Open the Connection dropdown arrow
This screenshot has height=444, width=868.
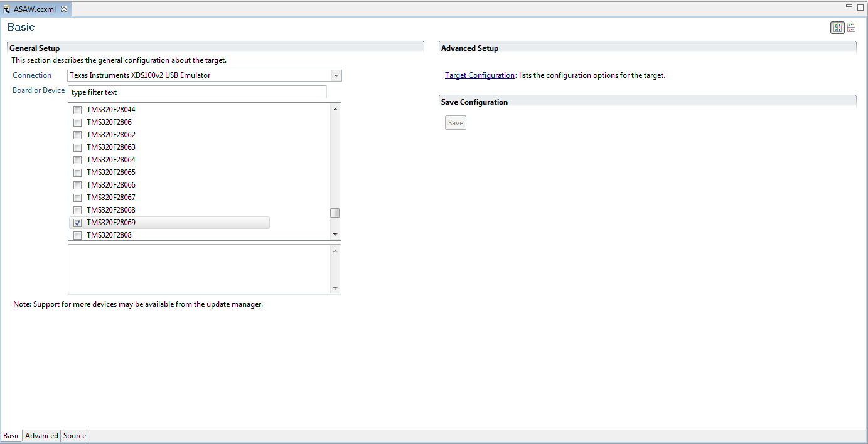(x=336, y=76)
